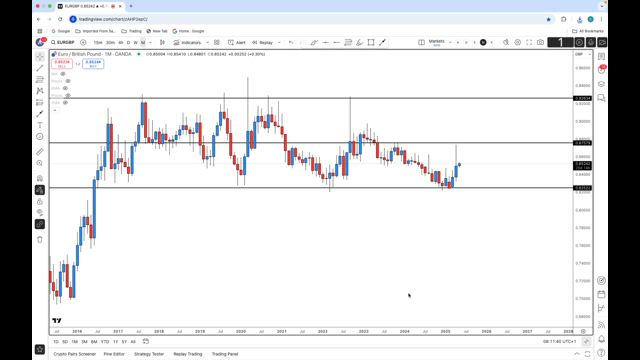Enter fullscreen mode icon

(x=529, y=42)
